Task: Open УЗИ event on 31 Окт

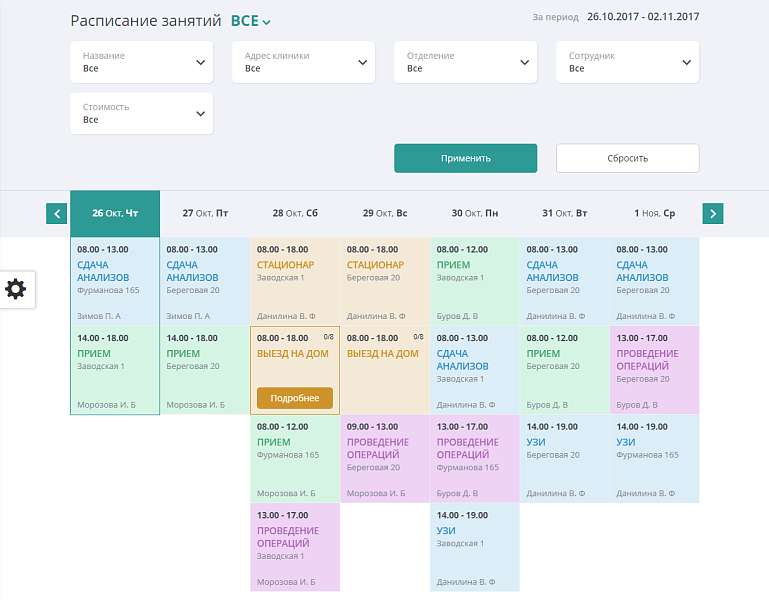Action: tap(565, 459)
